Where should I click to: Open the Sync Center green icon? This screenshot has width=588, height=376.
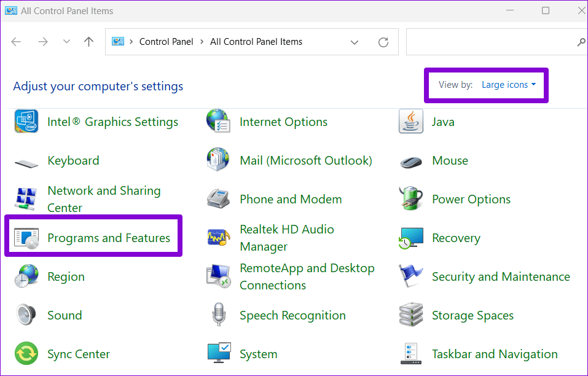pos(26,353)
